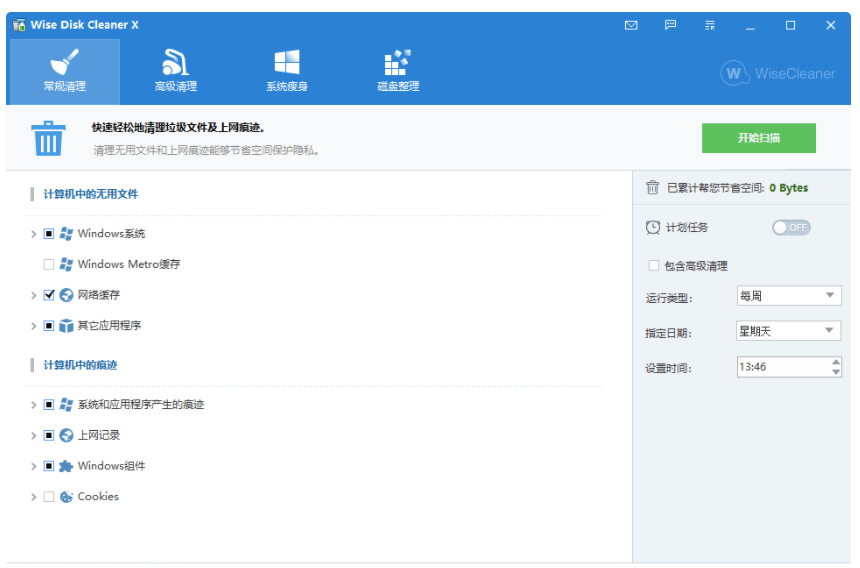Click the 网络缓存 globe icon

pos(66,295)
